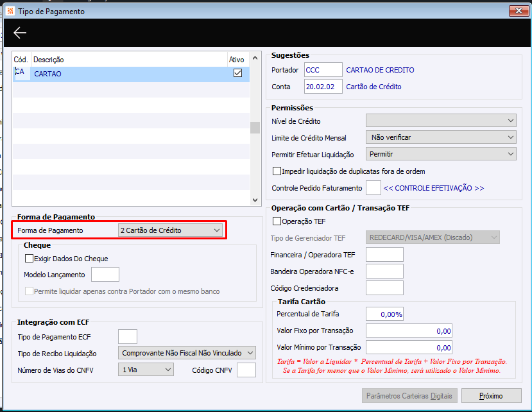Click the Cartão de Crédito conta text

[x=373, y=87]
